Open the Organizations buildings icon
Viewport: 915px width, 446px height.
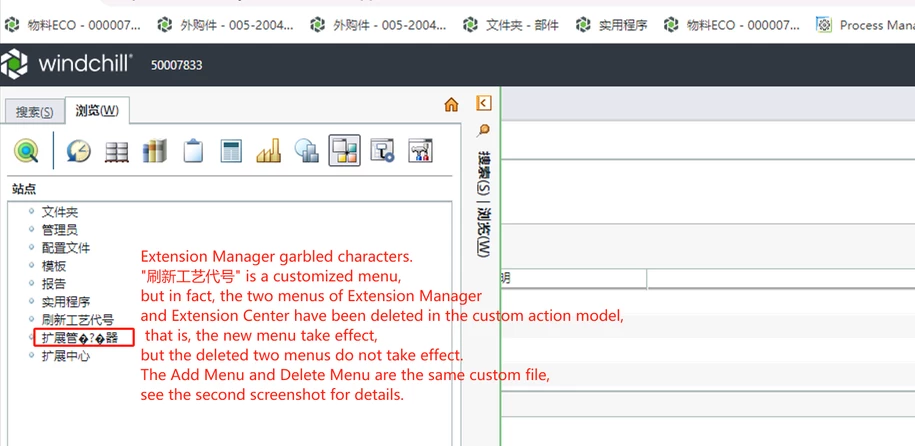click(306, 151)
